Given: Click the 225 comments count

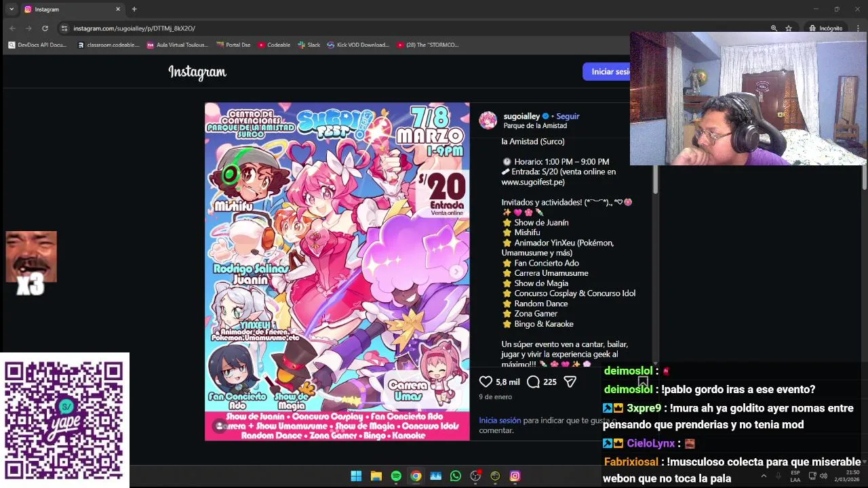Looking at the screenshot, I should 550,382.
